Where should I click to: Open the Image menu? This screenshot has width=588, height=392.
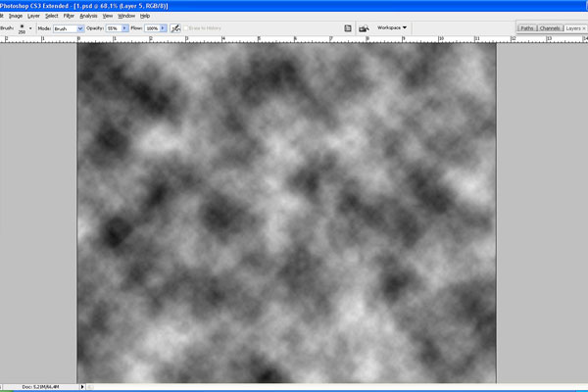[x=14, y=16]
